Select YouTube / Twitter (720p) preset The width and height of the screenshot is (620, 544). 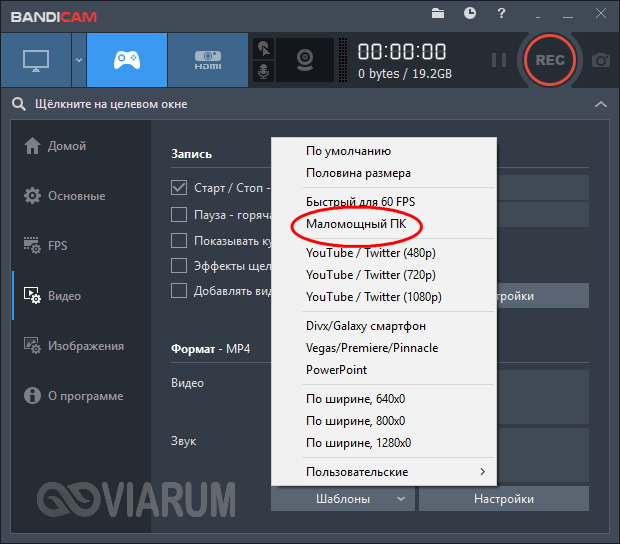tap(384, 275)
